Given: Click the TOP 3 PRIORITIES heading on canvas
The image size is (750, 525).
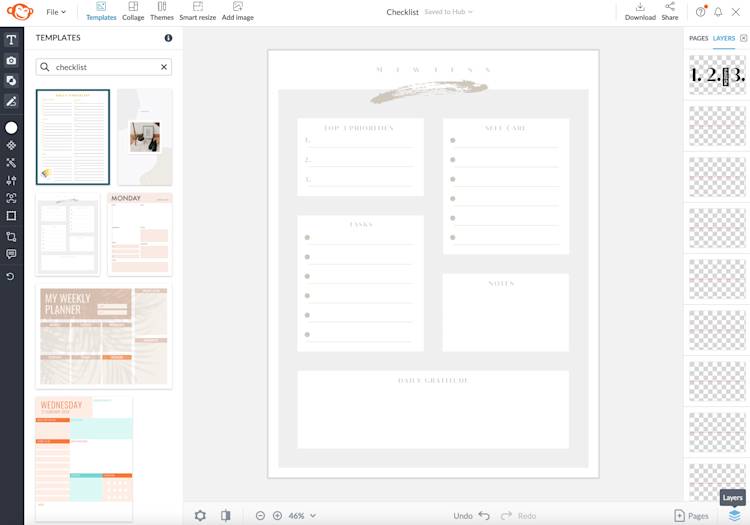Looking at the screenshot, I should coord(359,128).
